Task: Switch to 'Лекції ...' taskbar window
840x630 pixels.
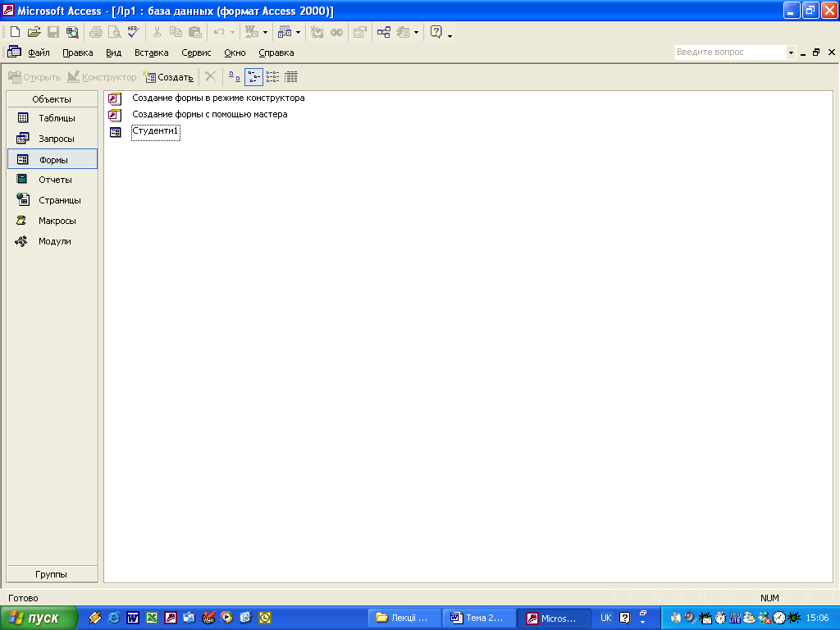Action: [x=405, y=619]
